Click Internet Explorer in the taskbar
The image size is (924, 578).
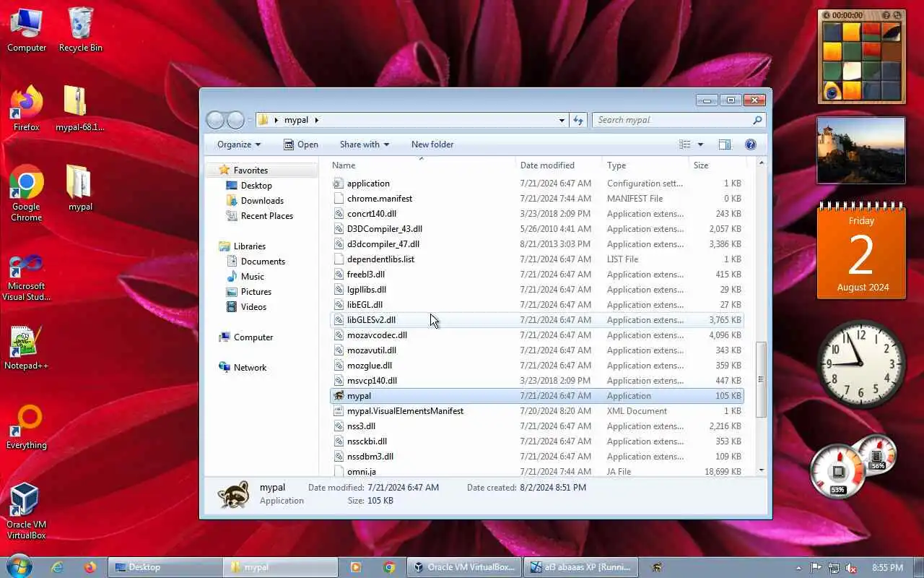click(x=58, y=567)
